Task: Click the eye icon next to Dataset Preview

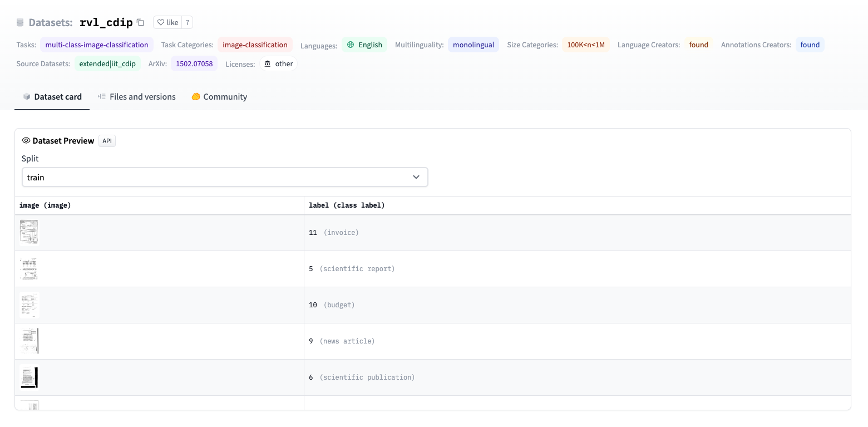Action: [x=26, y=140]
